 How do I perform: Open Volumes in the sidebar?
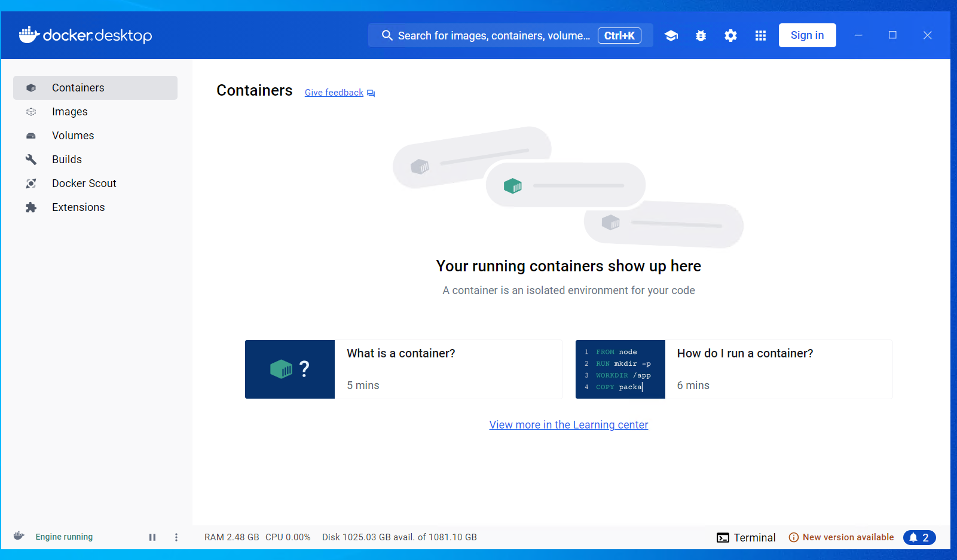[x=95, y=136]
